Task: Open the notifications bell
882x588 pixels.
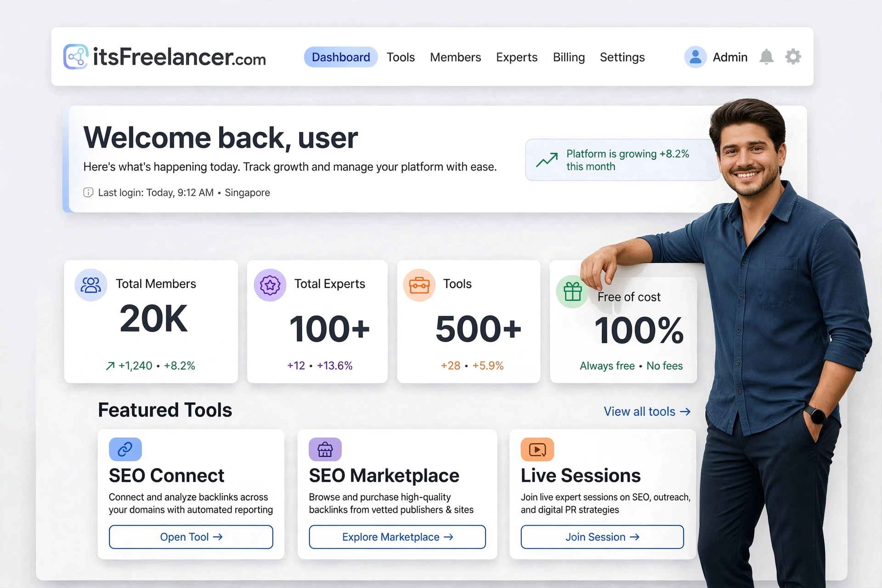Action: pos(766,57)
